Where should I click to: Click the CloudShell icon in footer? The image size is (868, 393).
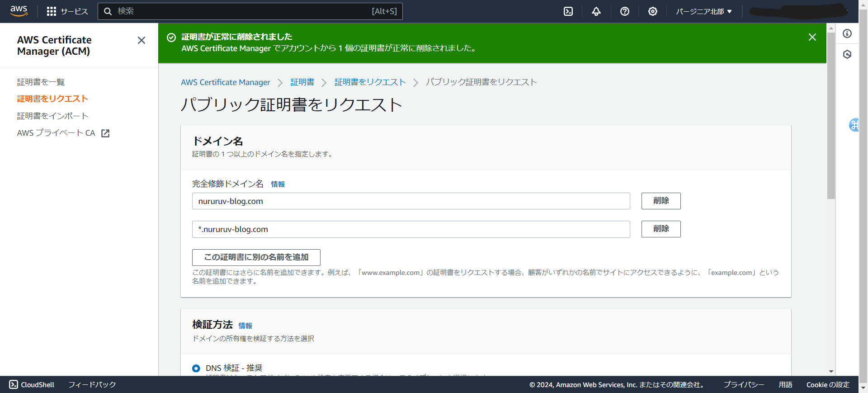pos(14,384)
